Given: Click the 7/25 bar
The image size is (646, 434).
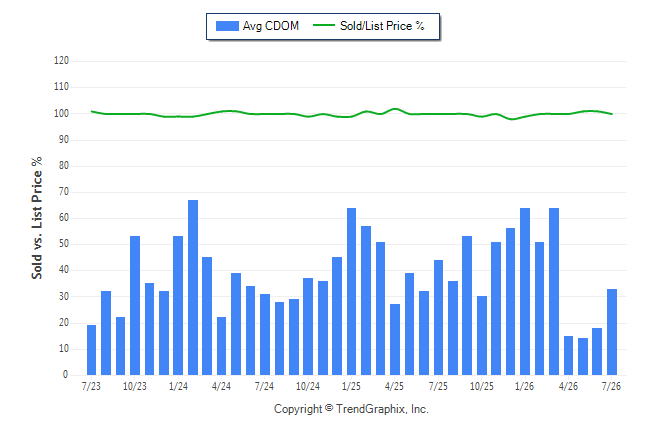Looking at the screenshot, I should (x=438, y=317).
